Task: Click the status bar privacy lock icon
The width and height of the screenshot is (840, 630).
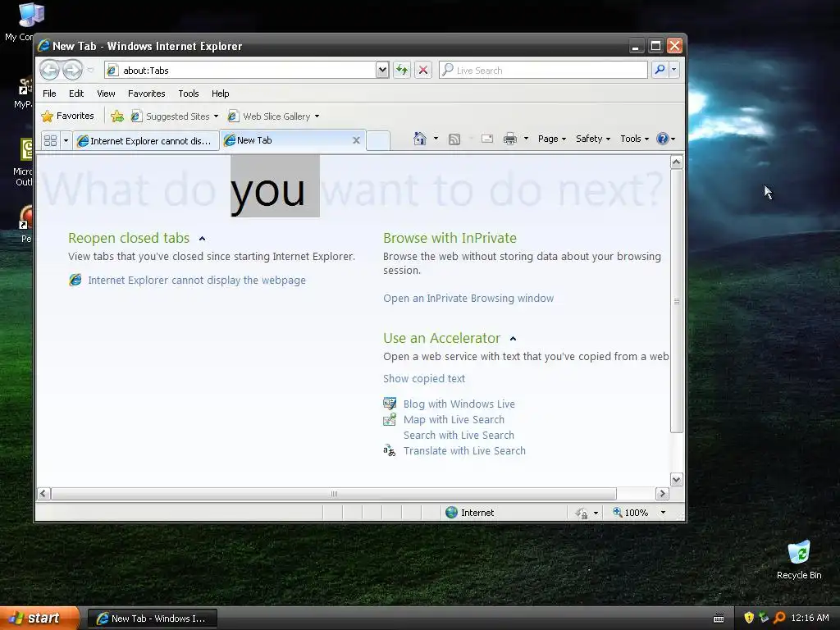Action: tap(582, 513)
